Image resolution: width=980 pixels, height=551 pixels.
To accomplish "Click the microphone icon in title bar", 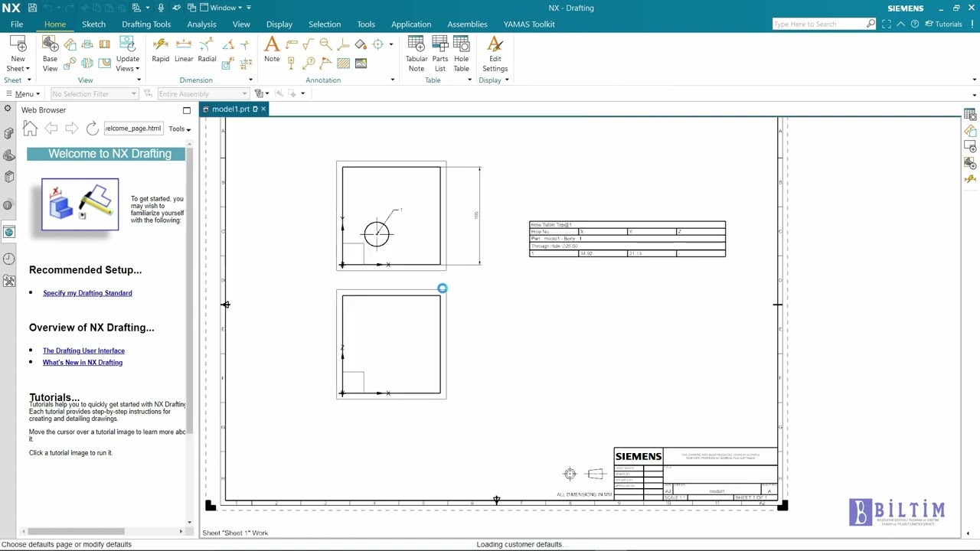I will pyautogui.click(x=161, y=8).
